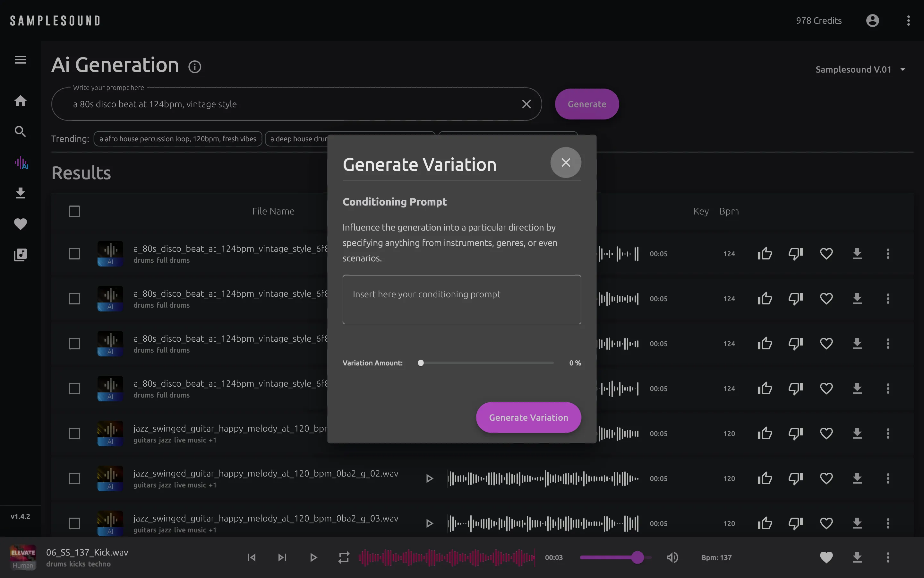The image size is (924, 578).
Task: Dislike jazz_swinged_guitar g_03.wav with thumbs down
Action: click(796, 523)
